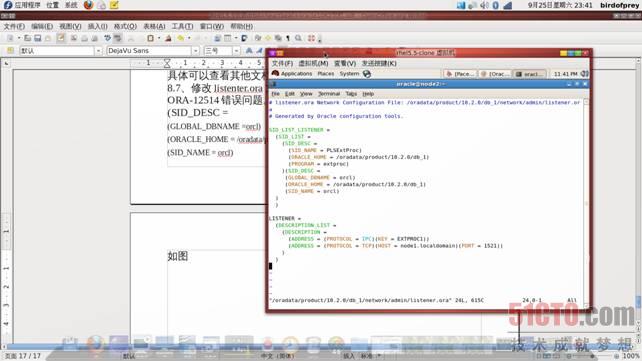Viewport: 642px width, 361px height.
Task: Open the 插入(I) menu
Action: point(97,27)
